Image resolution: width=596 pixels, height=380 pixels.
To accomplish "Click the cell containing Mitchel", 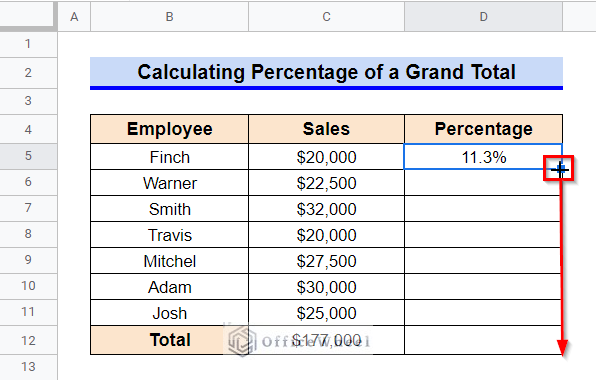I will (170, 261).
